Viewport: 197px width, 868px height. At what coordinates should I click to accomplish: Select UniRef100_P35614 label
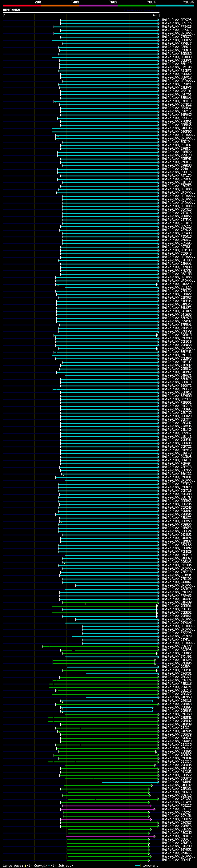(177, 47)
